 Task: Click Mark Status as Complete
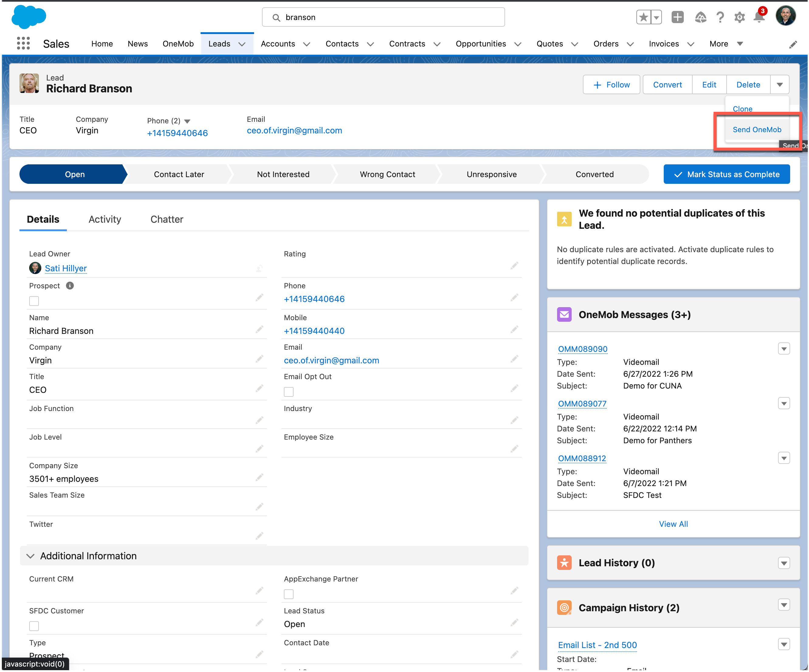coord(727,174)
